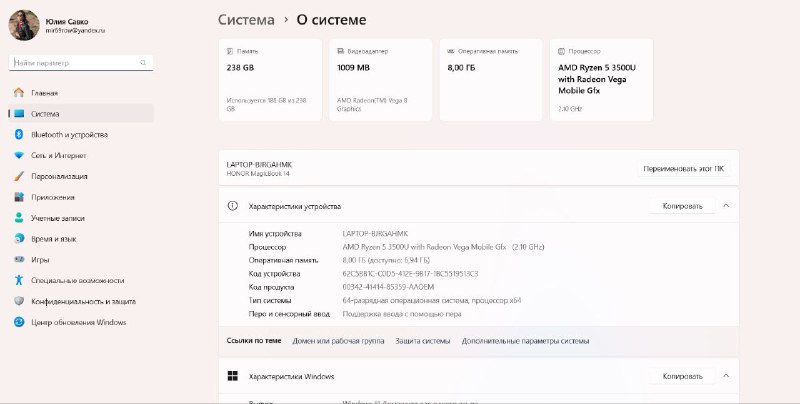Image resolution: width=800 pixels, height=404 pixels.
Task: Open the Память 238 GB card
Action: coord(270,80)
